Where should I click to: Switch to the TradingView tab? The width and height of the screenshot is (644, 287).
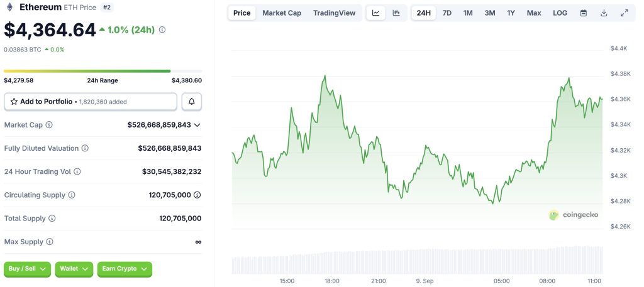334,13
